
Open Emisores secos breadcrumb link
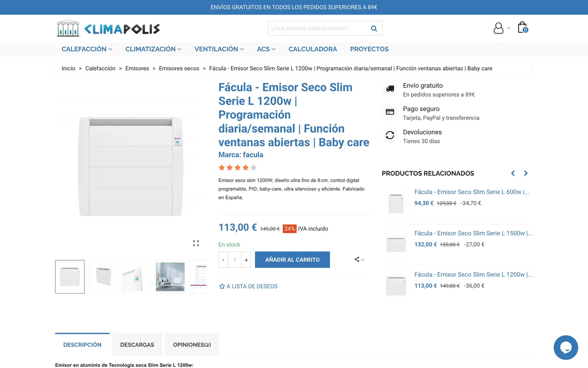click(x=179, y=69)
